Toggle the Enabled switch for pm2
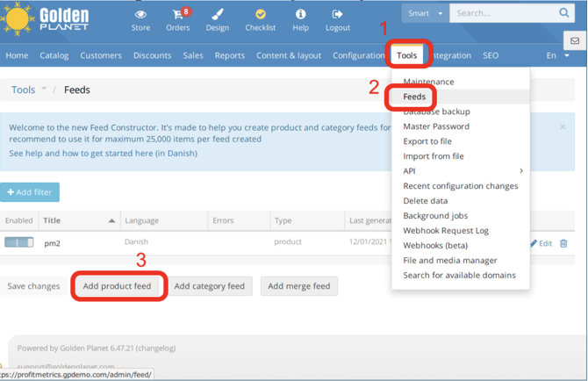Viewport: 588px width, 381px height. 19,242
